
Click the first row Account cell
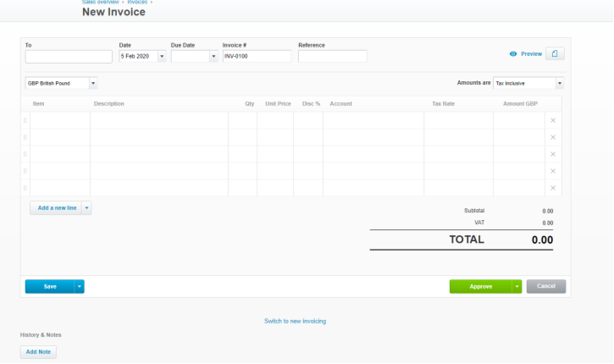click(373, 120)
